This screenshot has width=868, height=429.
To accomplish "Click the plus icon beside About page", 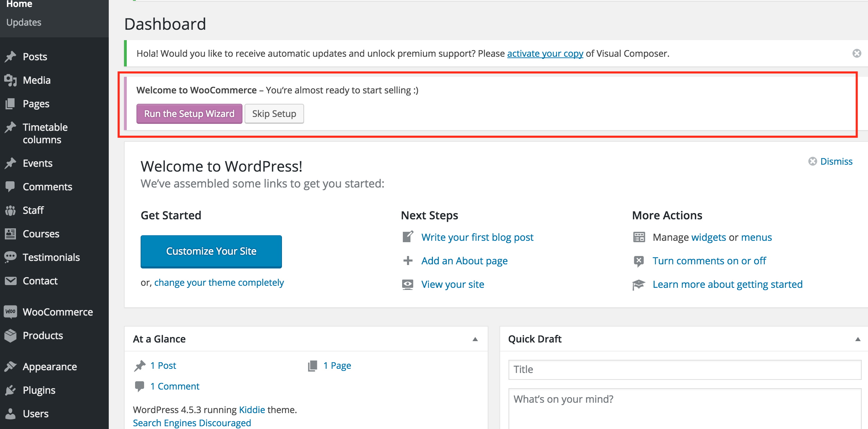I will click(408, 261).
